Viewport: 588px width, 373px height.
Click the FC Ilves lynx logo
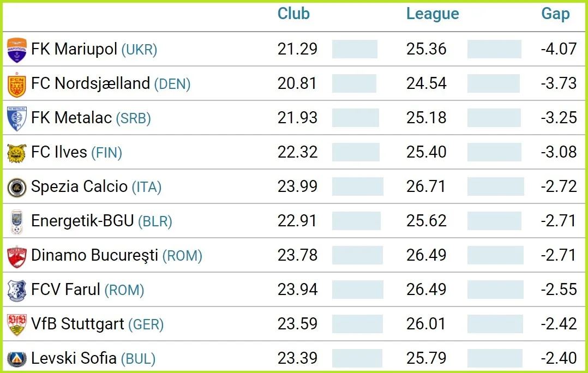click(x=16, y=153)
